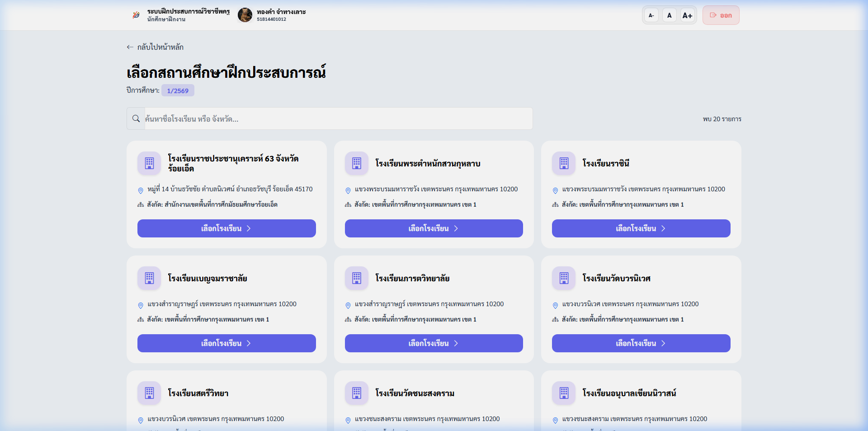Screen dimensions: 868x431
Task: Click the พบ 20 รายการ result count
Action: click(x=722, y=119)
